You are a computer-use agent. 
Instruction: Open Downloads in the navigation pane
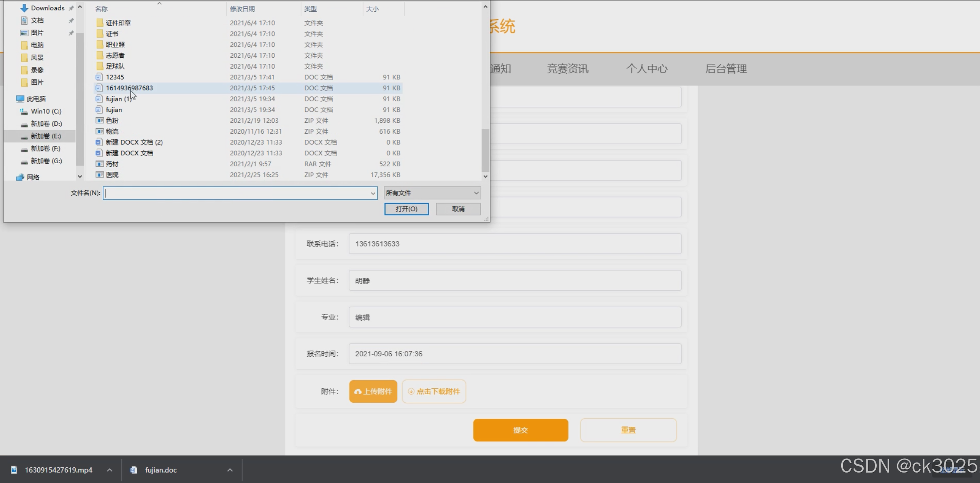pyautogui.click(x=47, y=8)
